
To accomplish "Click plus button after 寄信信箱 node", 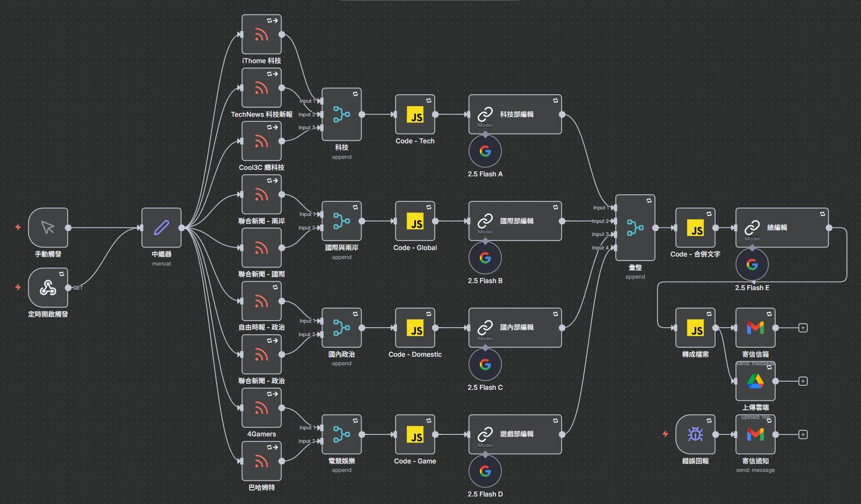I will (x=803, y=328).
